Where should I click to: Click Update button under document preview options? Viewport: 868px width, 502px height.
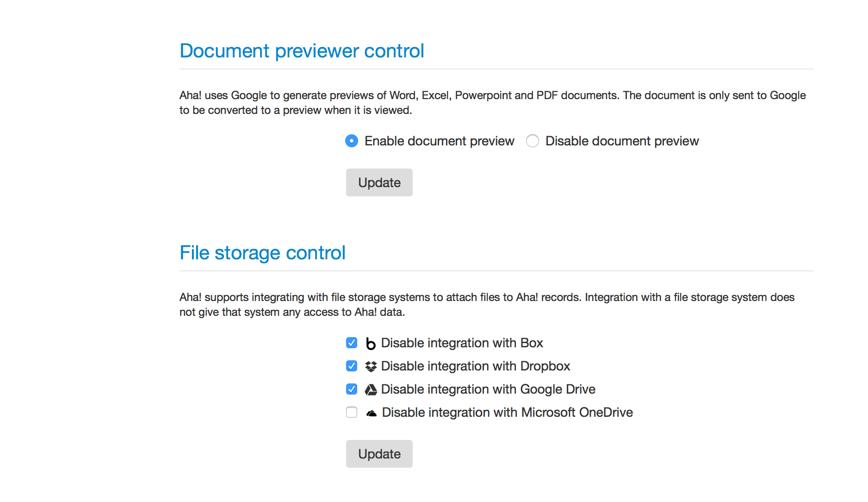coord(379,182)
